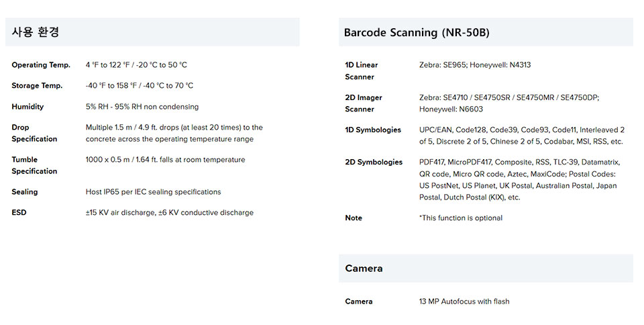Click the Note row label

click(x=354, y=218)
